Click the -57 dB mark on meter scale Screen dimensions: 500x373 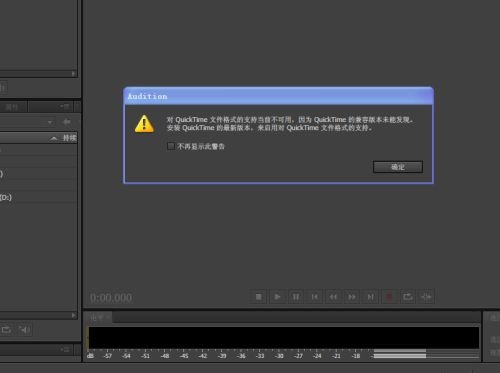coord(108,356)
